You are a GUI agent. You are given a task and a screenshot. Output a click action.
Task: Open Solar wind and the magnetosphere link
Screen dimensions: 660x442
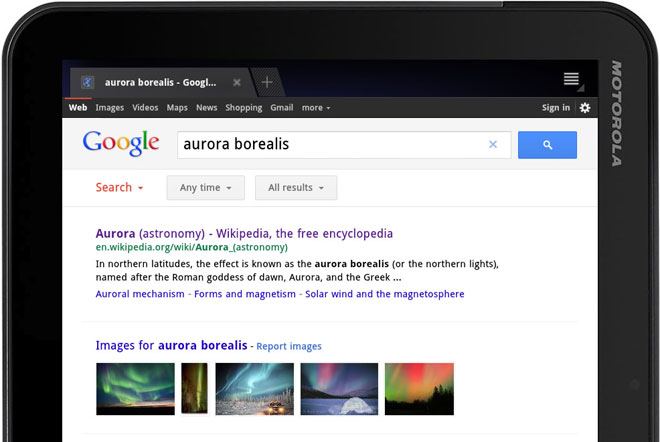pos(385,294)
